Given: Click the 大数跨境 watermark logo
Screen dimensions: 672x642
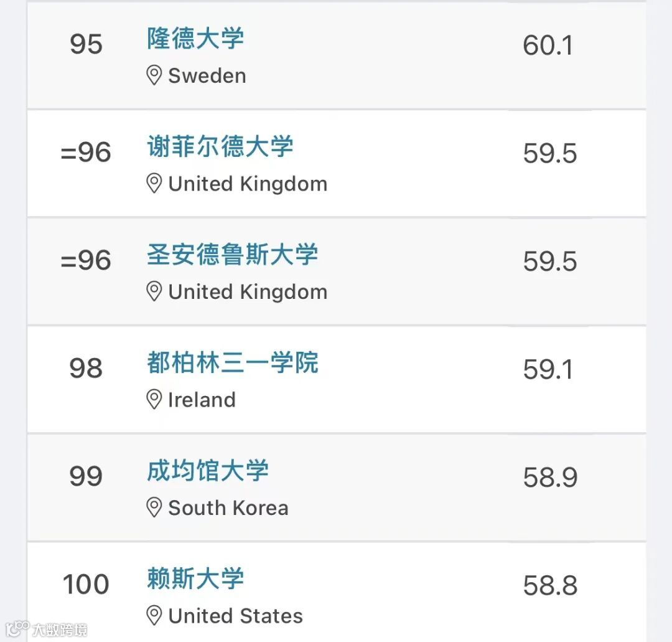Looking at the screenshot, I should click(47, 628).
